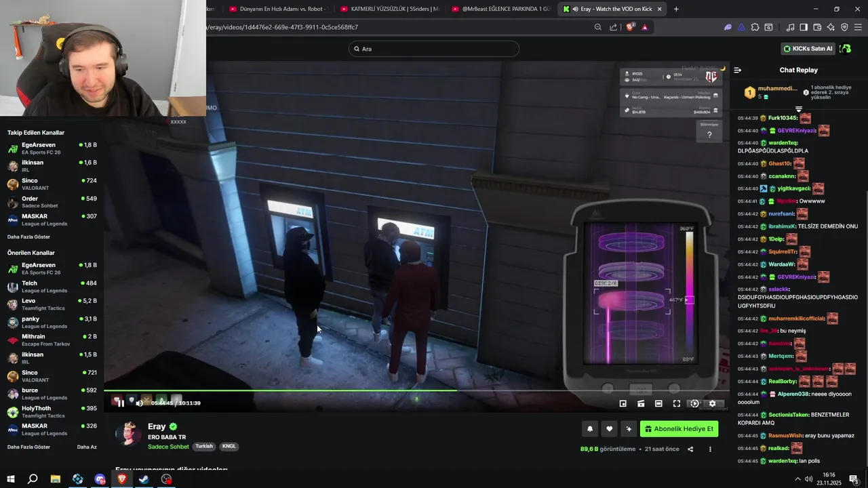Open picture-in-picture mini player

[x=623, y=403]
